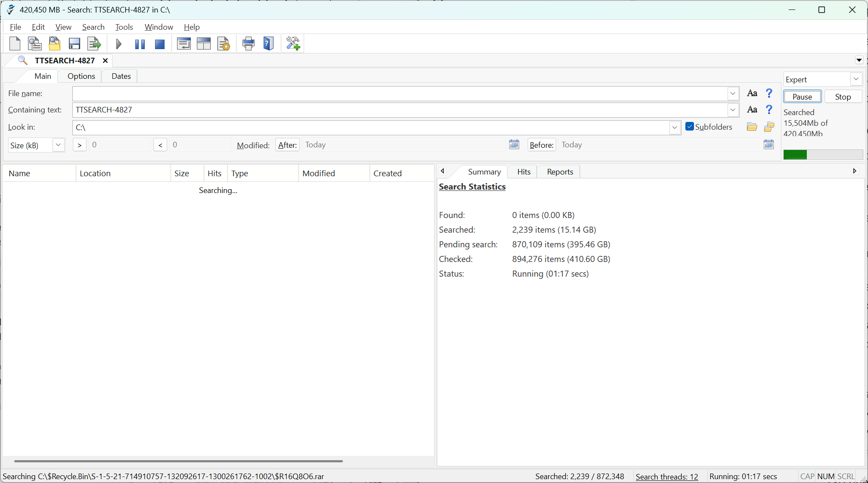Click the layout panes toolbar icon
The width and height of the screenshot is (868, 483).
click(x=204, y=44)
